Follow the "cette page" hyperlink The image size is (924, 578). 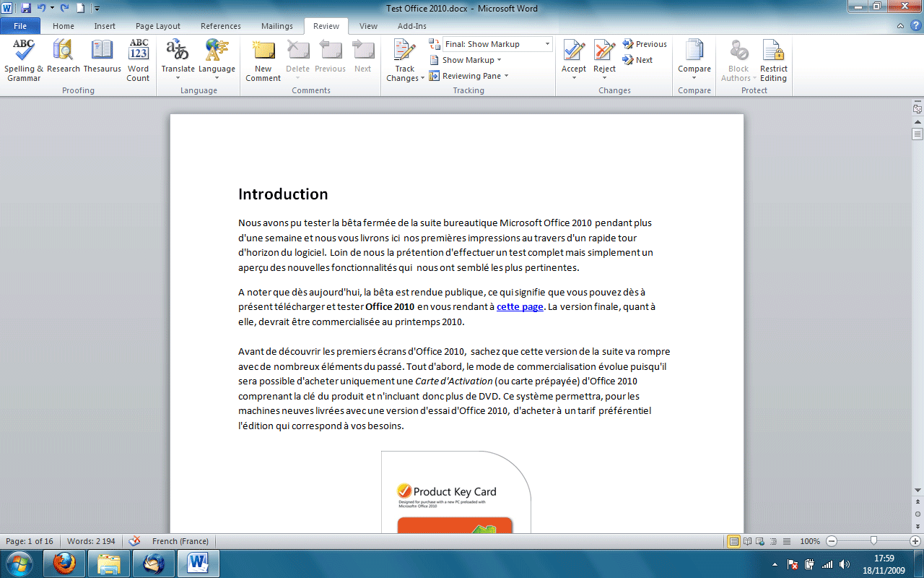tap(520, 307)
